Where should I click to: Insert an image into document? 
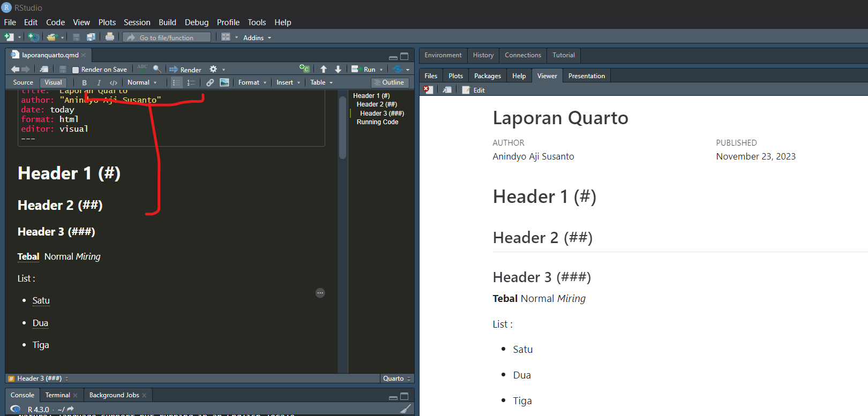[x=225, y=82]
